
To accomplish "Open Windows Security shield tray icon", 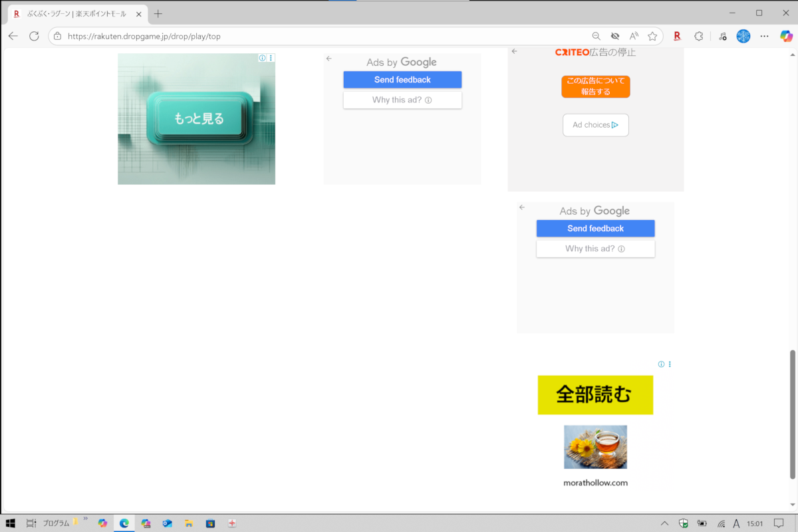I will pos(683,523).
